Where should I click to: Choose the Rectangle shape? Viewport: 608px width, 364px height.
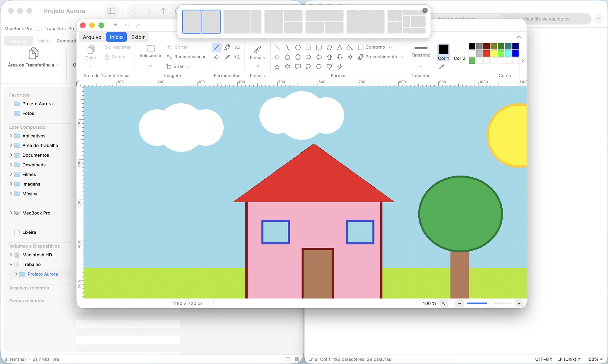(308, 47)
